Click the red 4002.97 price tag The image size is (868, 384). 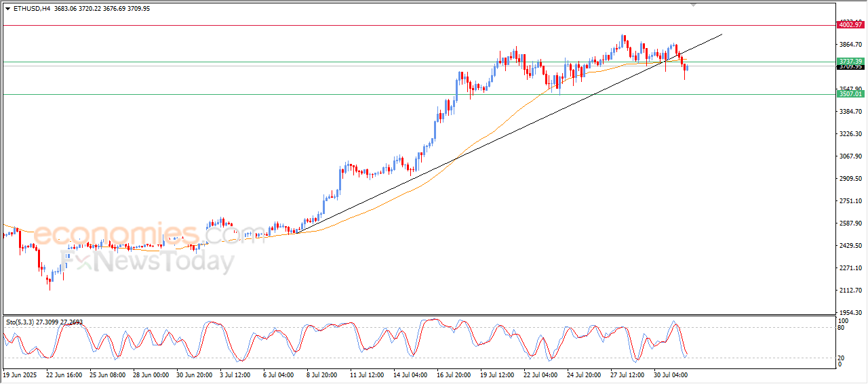850,25
